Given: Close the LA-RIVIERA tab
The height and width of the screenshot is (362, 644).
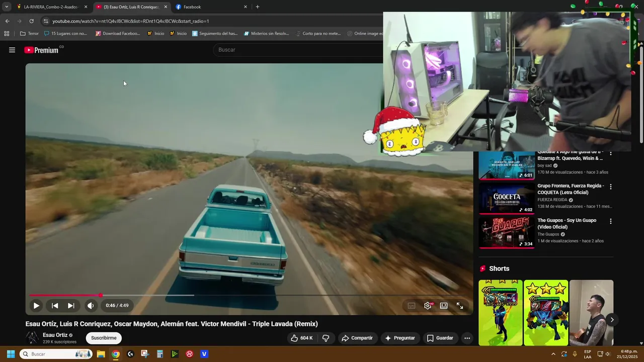Looking at the screenshot, I should (x=86, y=7).
